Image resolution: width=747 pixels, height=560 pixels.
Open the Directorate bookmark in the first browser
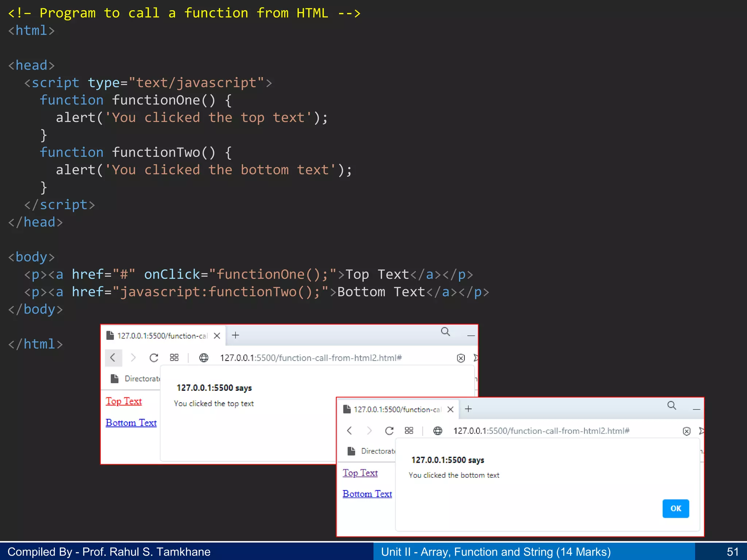(x=136, y=378)
